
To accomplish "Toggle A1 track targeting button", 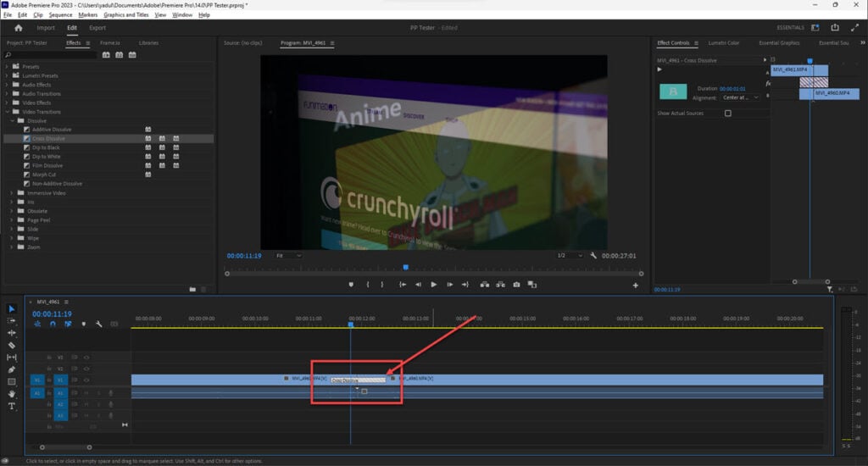I will coord(60,393).
